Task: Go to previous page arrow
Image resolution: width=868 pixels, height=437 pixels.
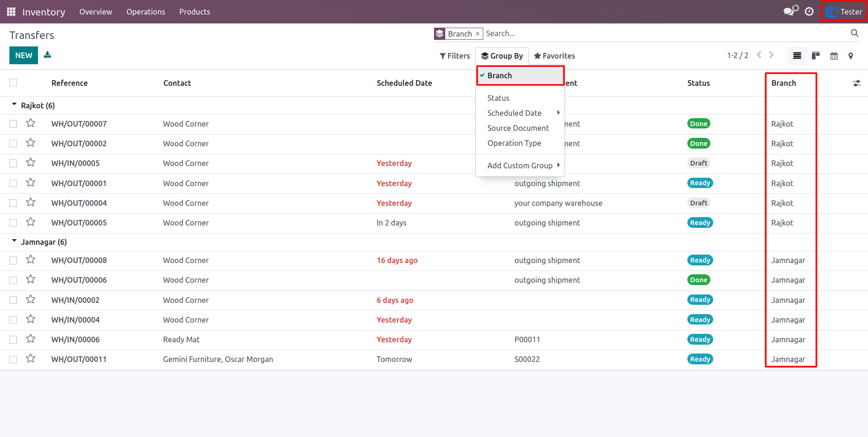Action: [759, 55]
